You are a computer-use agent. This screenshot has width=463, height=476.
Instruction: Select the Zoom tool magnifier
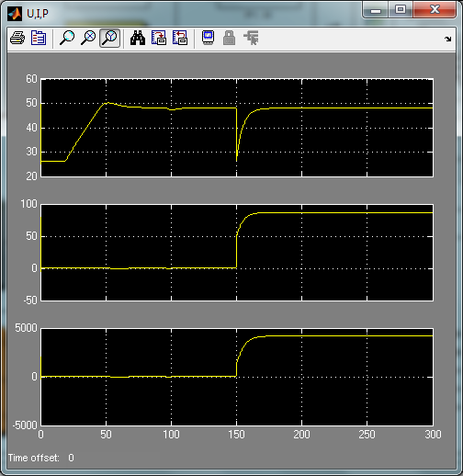click(x=67, y=39)
